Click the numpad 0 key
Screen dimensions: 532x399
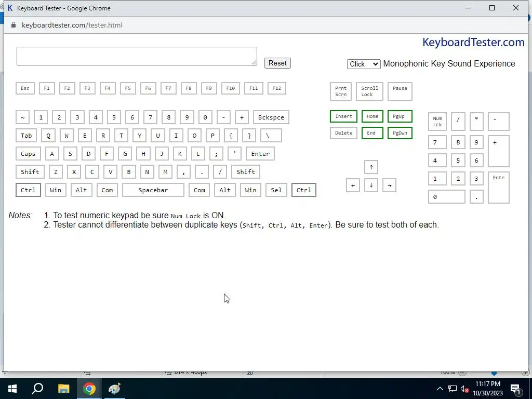[446, 197]
